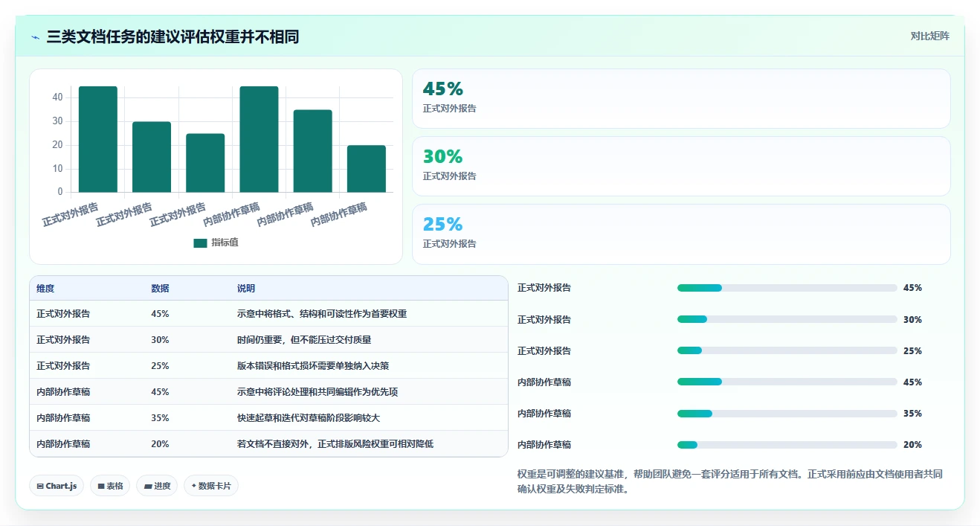Click 正式对外报告 in the 30% table row
Screen dimensions: 980x526
click(x=63, y=340)
